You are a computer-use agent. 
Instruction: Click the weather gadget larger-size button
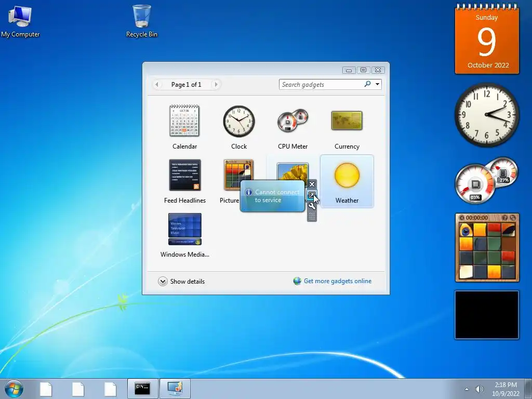tap(312, 195)
